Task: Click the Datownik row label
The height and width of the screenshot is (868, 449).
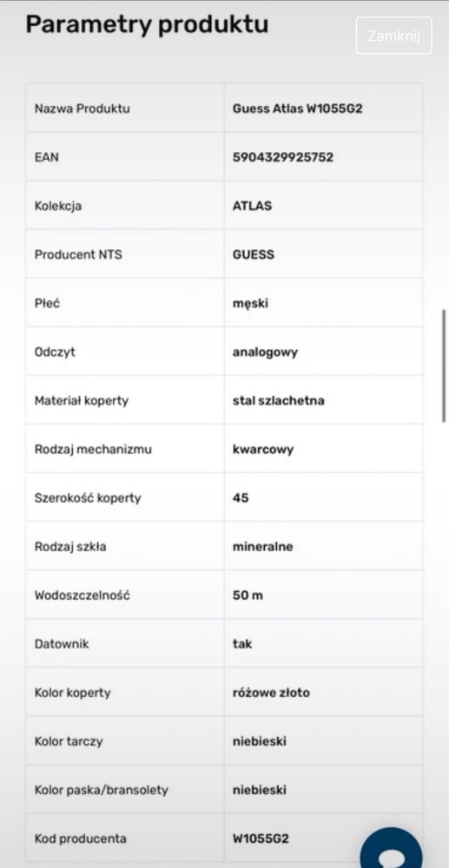Action: 62,644
